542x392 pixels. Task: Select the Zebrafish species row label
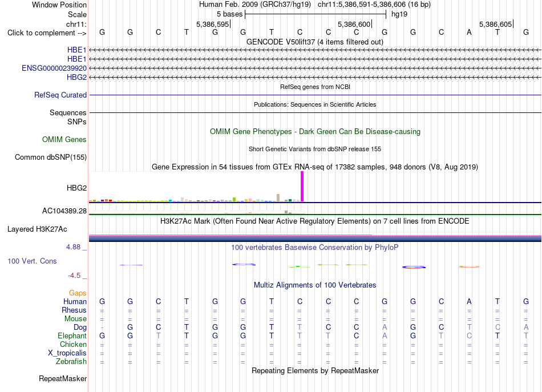71,361
